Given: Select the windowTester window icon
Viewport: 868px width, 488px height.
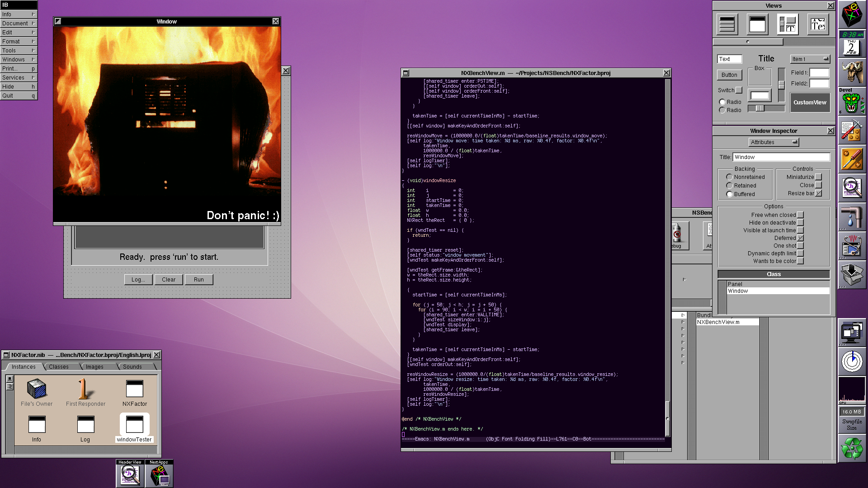Looking at the screenshot, I should point(134,425).
